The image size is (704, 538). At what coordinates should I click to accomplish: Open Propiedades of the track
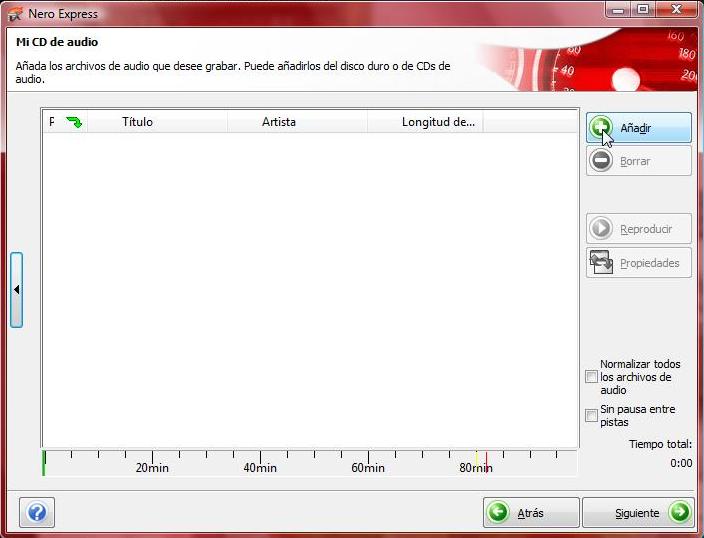click(638, 263)
